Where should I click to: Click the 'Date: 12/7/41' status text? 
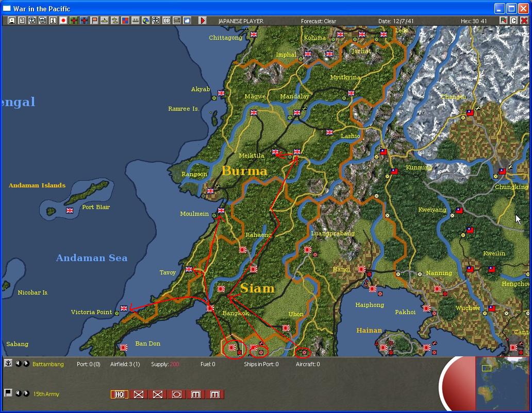(x=396, y=21)
